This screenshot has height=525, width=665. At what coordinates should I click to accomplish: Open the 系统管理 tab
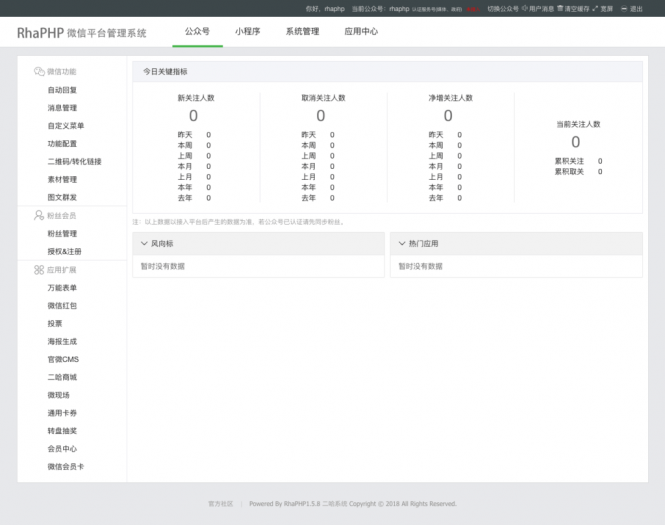pyautogui.click(x=302, y=31)
